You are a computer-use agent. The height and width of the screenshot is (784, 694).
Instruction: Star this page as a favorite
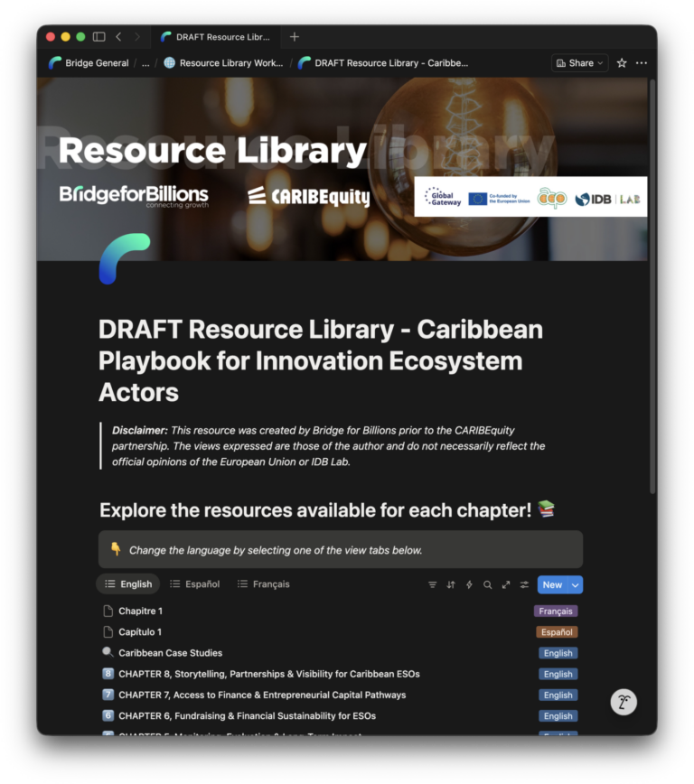[622, 63]
